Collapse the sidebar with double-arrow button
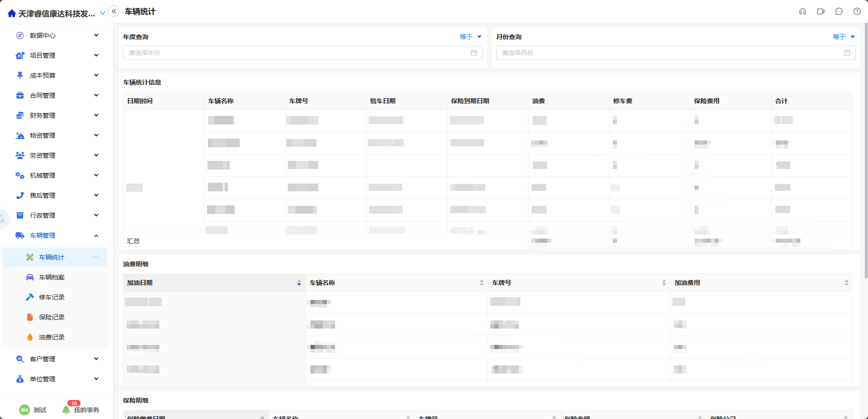Viewport: 868px width, 419px height. pos(114,11)
